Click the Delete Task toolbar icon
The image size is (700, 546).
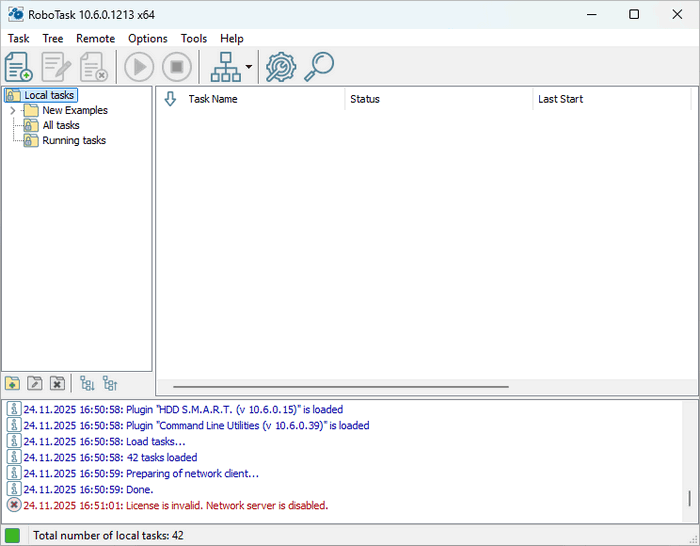point(93,67)
